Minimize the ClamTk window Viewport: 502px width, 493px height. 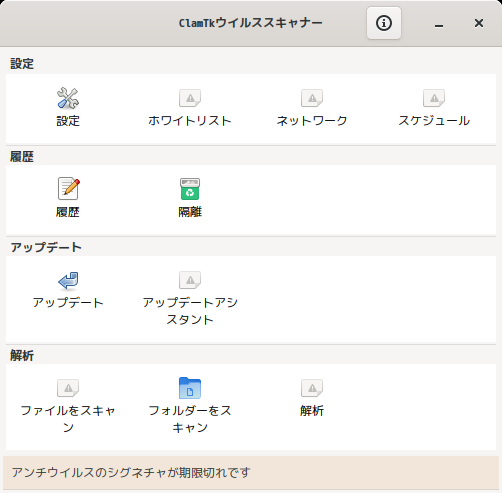(x=439, y=23)
